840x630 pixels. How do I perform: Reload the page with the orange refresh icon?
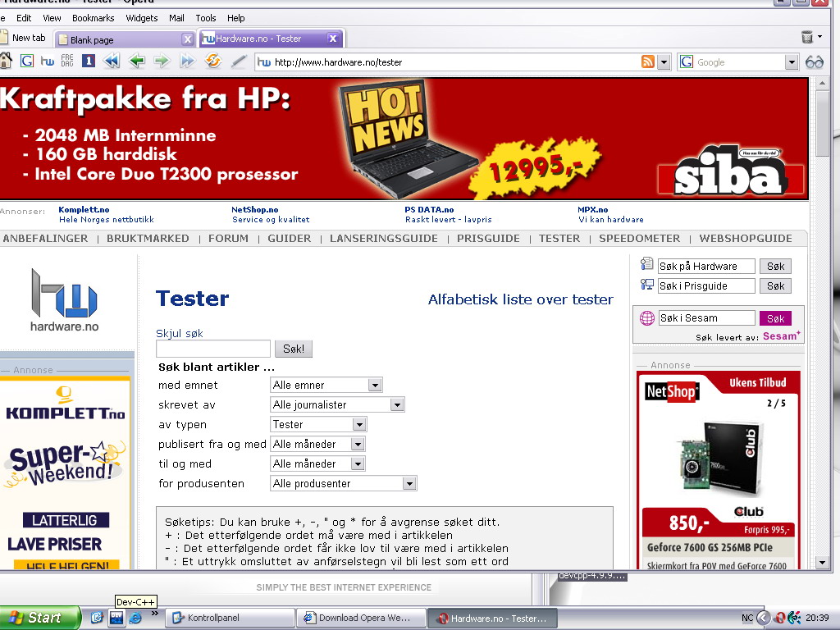click(x=212, y=61)
